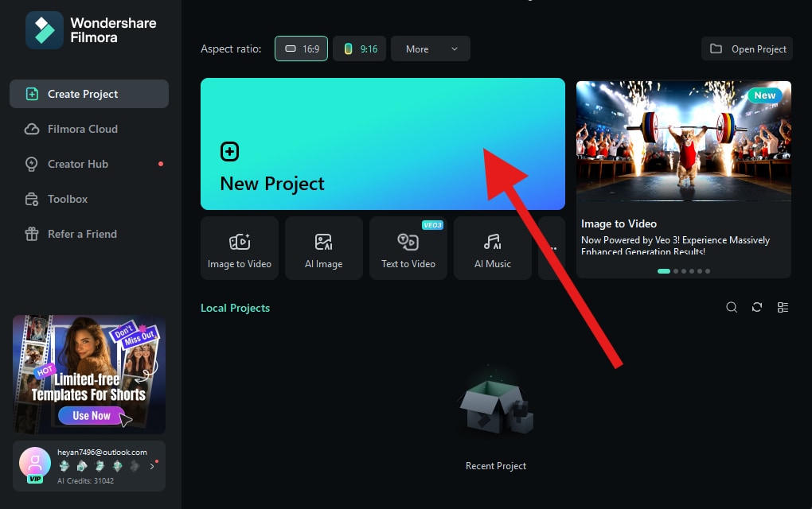The height and width of the screenshot is (509, 812).
Task: Search local projects with magnifier icon
Action: (732, 307)
